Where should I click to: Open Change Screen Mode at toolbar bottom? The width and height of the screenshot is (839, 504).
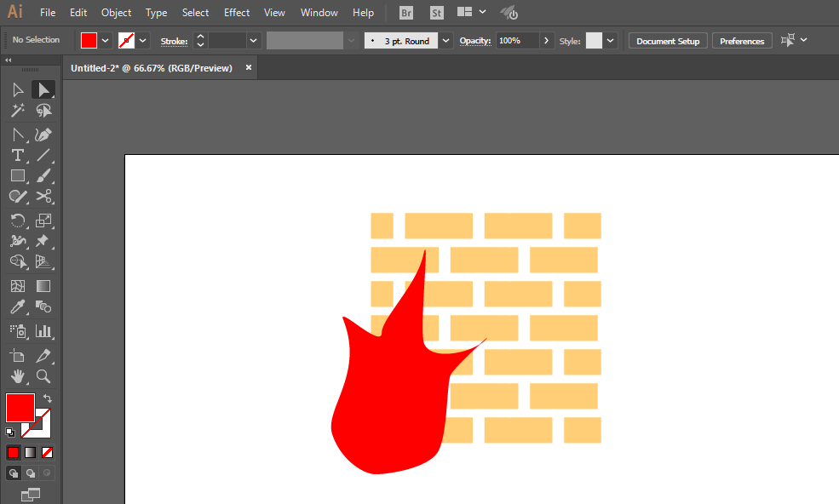pos(31,495)
